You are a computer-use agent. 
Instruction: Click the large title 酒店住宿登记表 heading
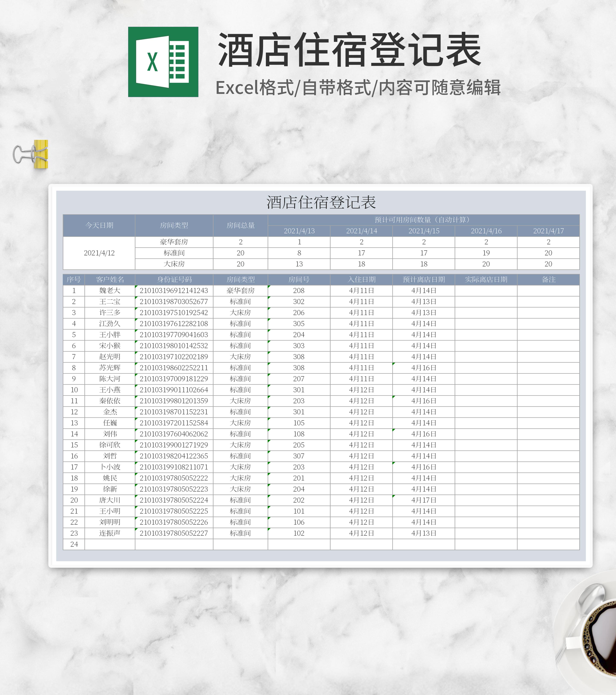click(x=349, y=50)
